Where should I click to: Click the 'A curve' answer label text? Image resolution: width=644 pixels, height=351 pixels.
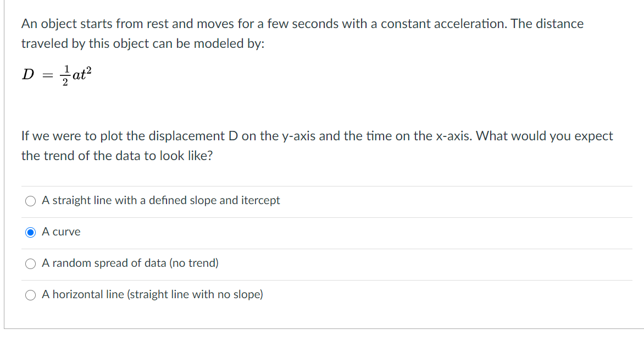[x=60, y=232]
